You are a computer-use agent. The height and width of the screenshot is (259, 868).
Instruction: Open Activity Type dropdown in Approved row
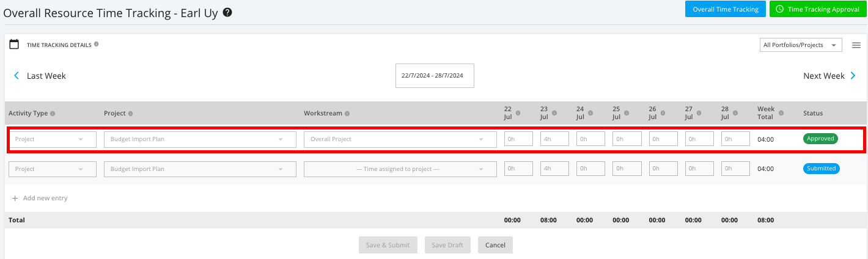(x=53, y=139)
